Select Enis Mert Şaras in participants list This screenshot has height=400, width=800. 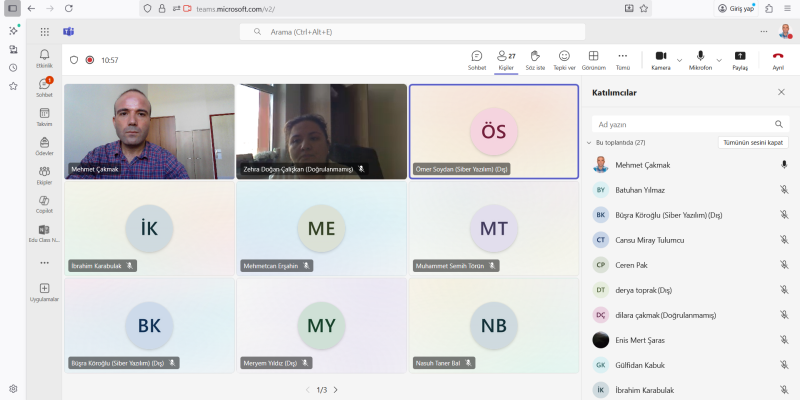690,340
